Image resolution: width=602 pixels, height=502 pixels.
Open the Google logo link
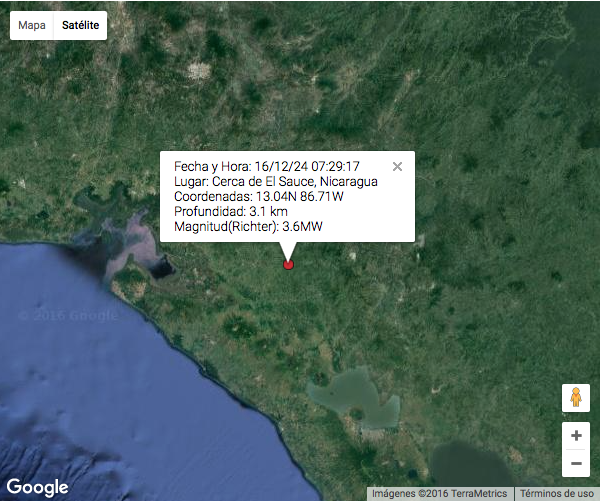37,487
